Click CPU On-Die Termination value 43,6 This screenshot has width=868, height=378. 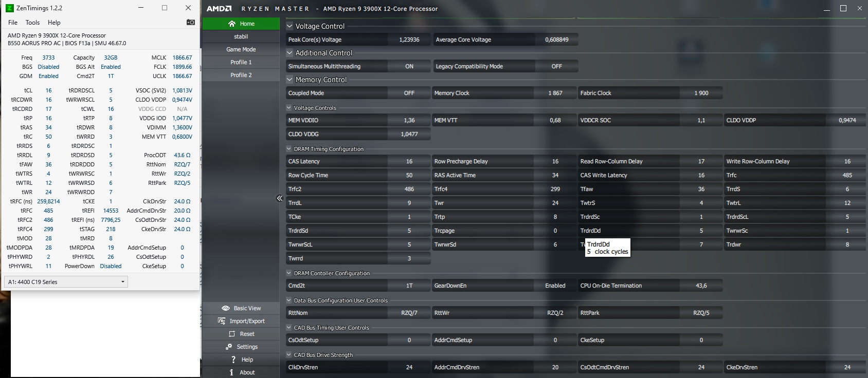tap(701, 286)
